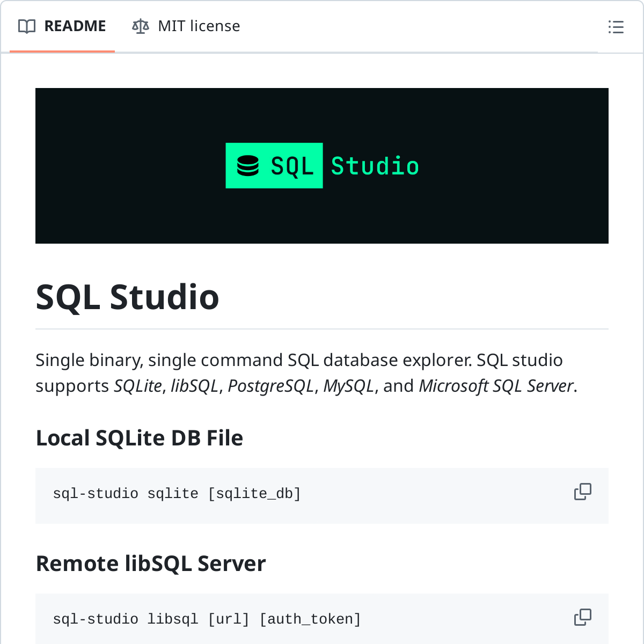Click the Remote libSQL Server heading
The height and width of the screenshot is (644, 644).
point(151,563)
